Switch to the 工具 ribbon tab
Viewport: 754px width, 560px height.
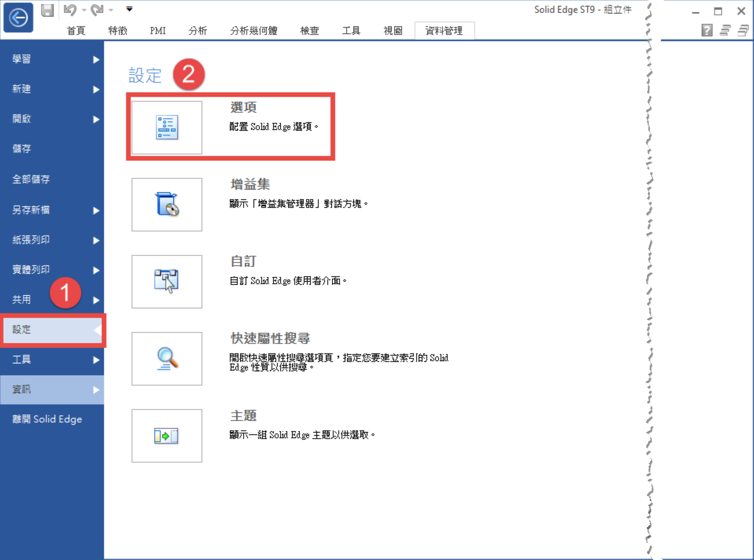tap(351, 30)
